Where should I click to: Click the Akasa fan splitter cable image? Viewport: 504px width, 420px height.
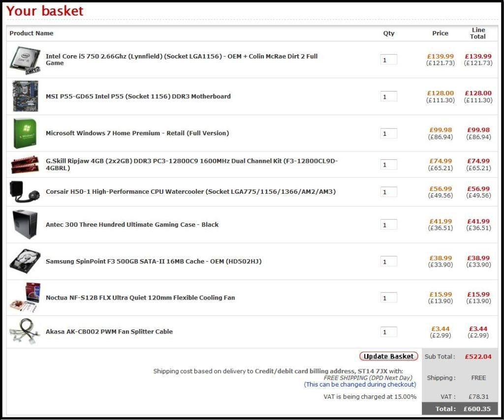(x=25, y=331)
